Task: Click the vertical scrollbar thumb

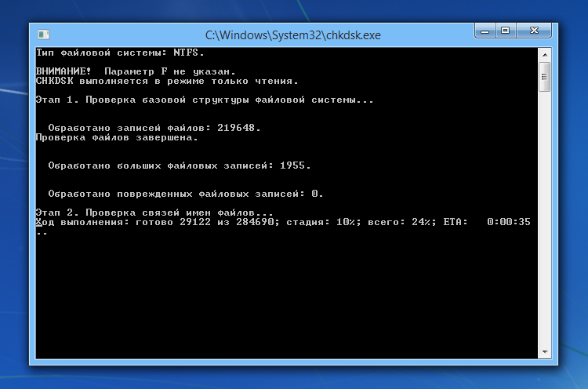Action: (545, 77)
